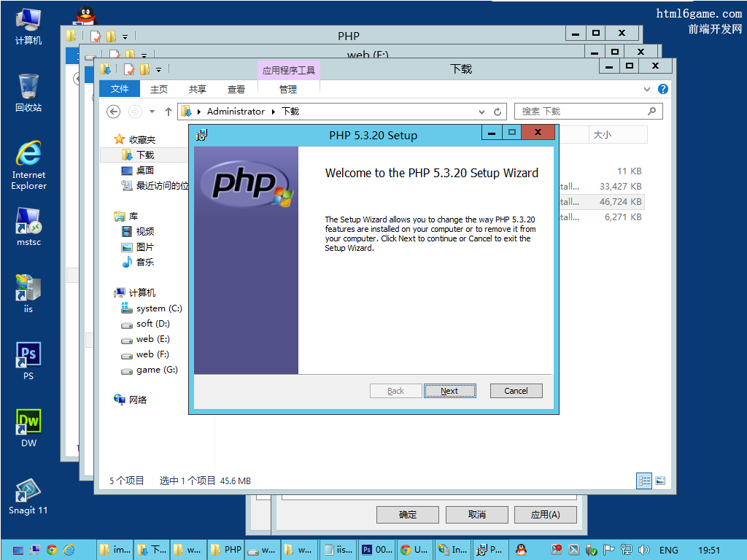Launch Internet Explorer desktop icon
747x560 pixels.
[x=28, y=166]
